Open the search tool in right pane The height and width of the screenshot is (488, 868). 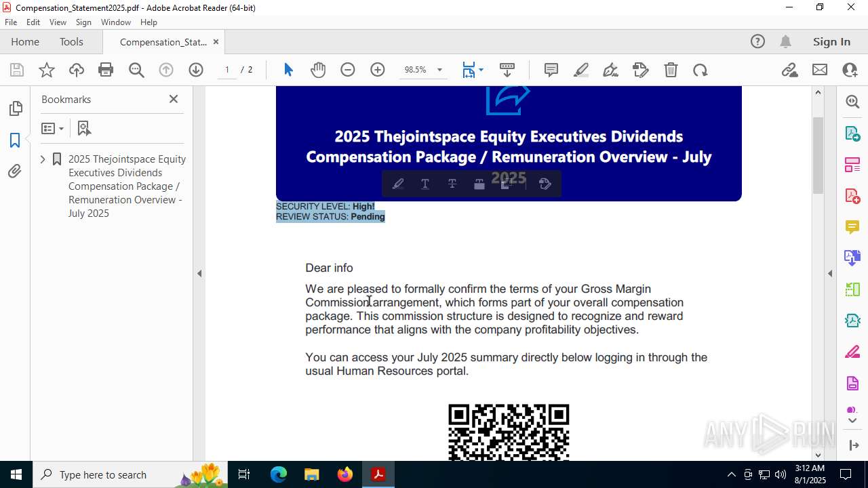click(x=852, y=102)
